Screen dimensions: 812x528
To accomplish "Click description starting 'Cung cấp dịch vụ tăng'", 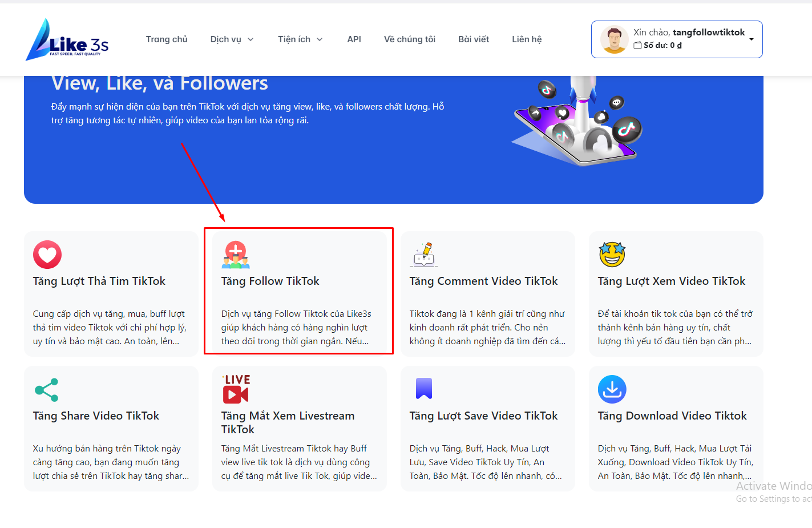I will [110, 328].
